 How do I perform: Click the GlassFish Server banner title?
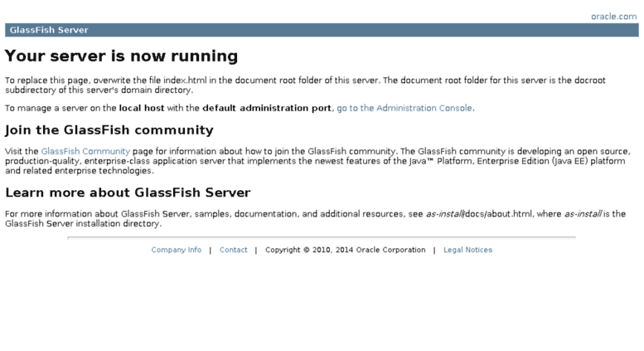point(49,30)
